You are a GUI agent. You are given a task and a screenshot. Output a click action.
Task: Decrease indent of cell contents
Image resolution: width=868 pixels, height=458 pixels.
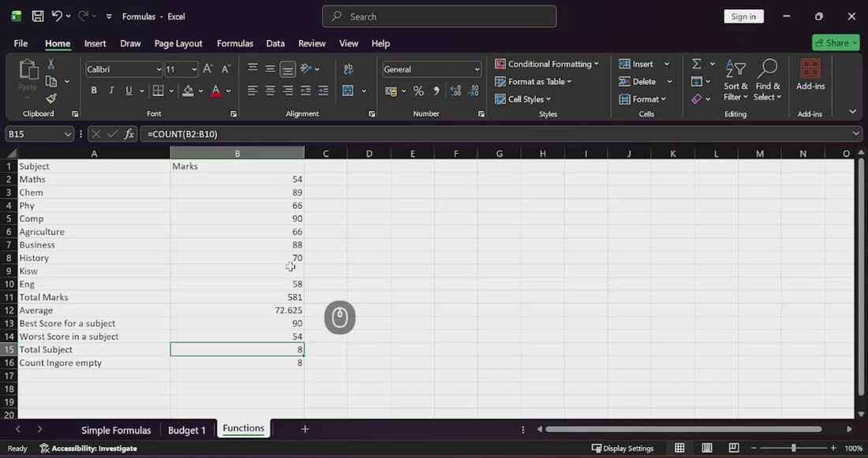pos(305,90)
